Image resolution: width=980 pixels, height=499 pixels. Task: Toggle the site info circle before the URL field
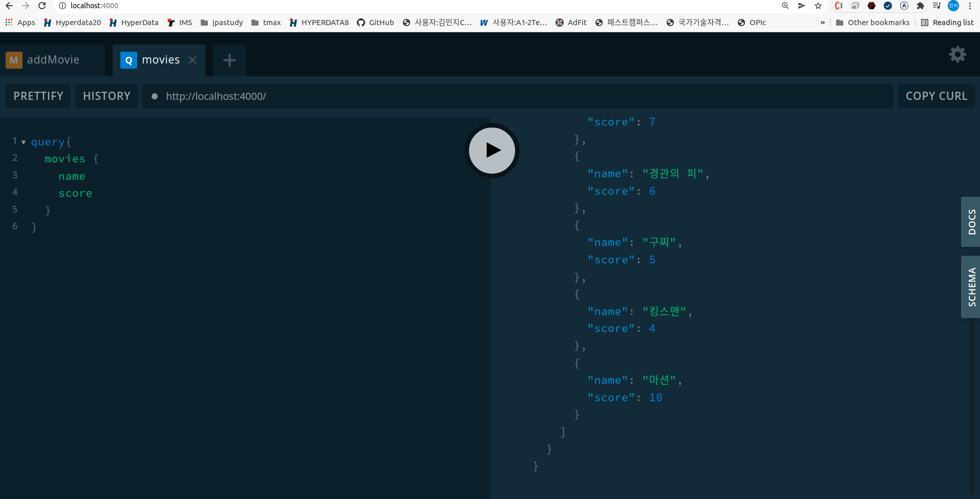pos(155,96)
